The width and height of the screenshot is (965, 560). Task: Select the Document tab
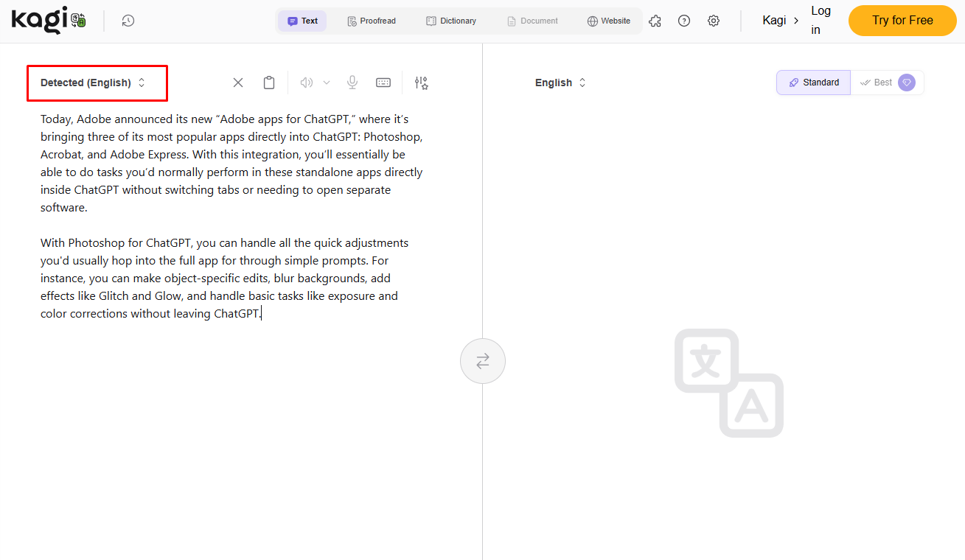point(532,21)
